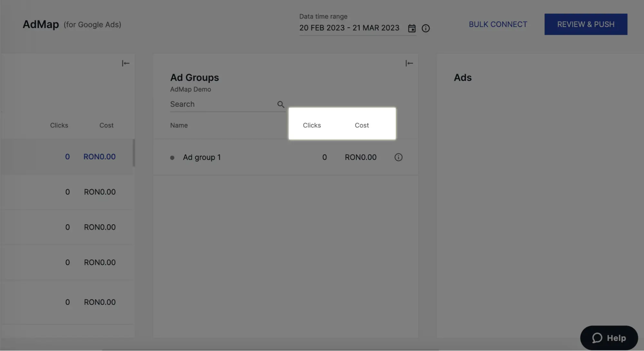Click the Help chat bubble icon

(597, 338)
